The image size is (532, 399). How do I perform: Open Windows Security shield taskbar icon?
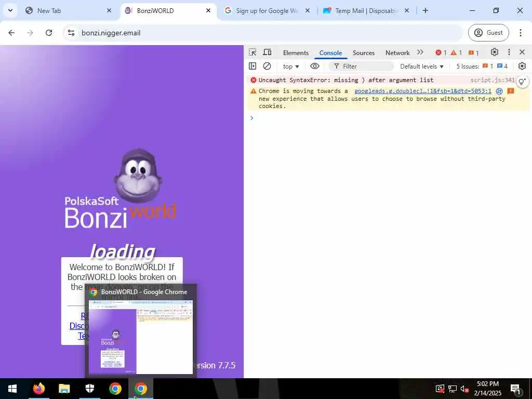89,389
